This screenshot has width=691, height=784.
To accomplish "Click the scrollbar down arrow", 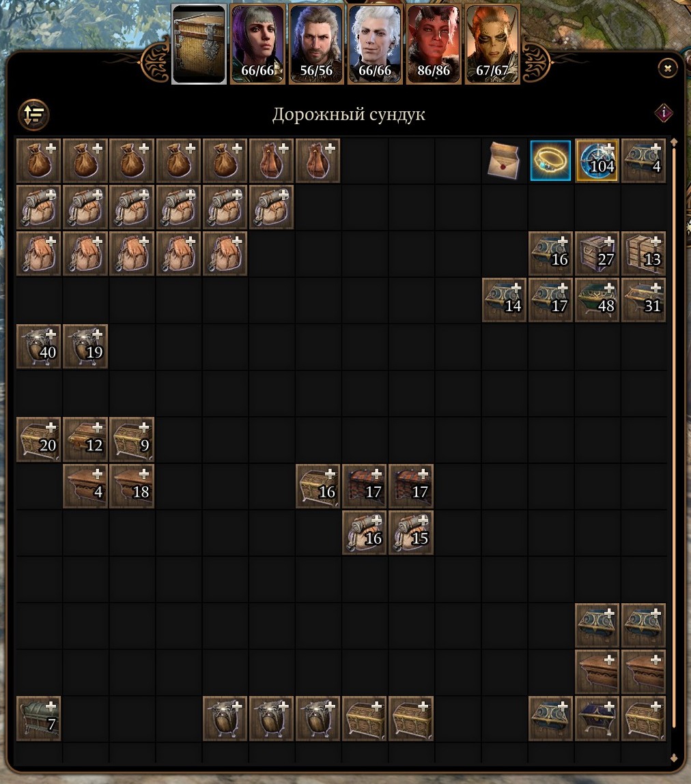I will coord(674,758).
